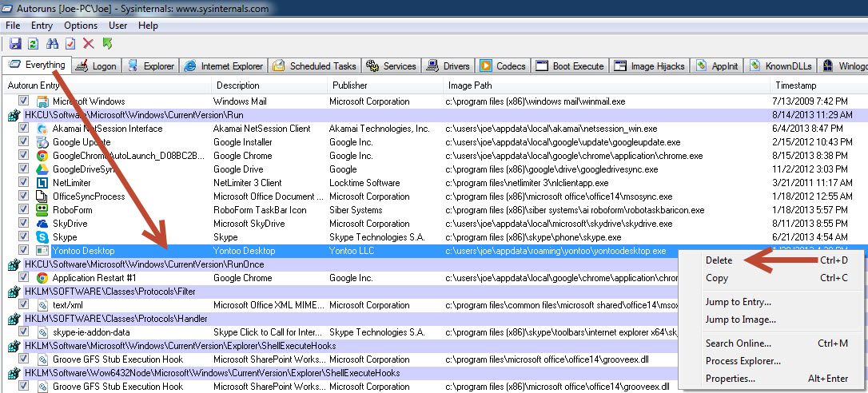Click registry icon beside Protocols\Filter key
The width and height of the screenshot is (868, 393).
pos(14,292)
